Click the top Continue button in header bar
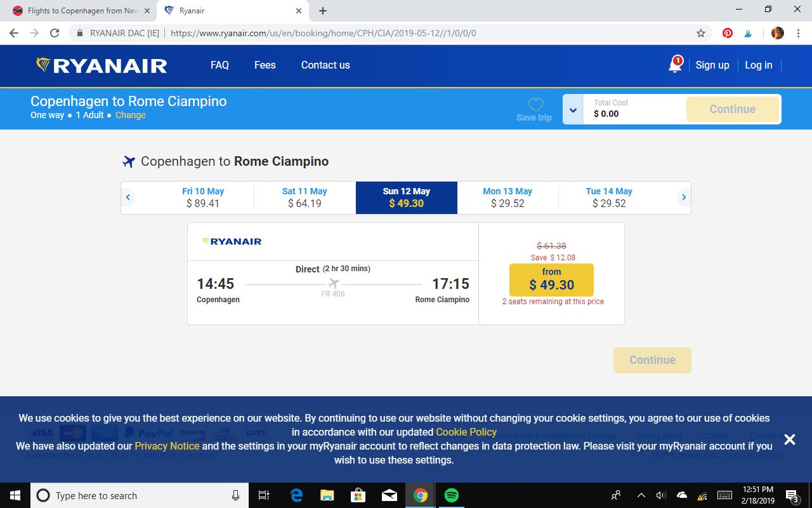The width and height of the screenshot is (812, 508). 733,109
